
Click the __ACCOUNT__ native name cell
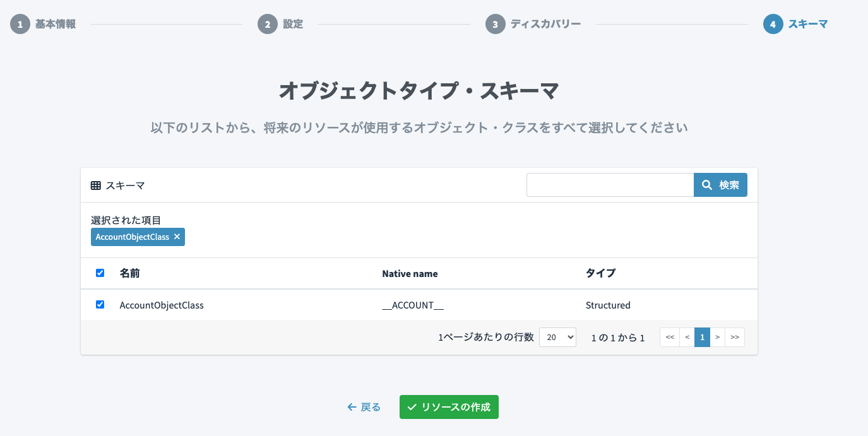tap(413, 305)
